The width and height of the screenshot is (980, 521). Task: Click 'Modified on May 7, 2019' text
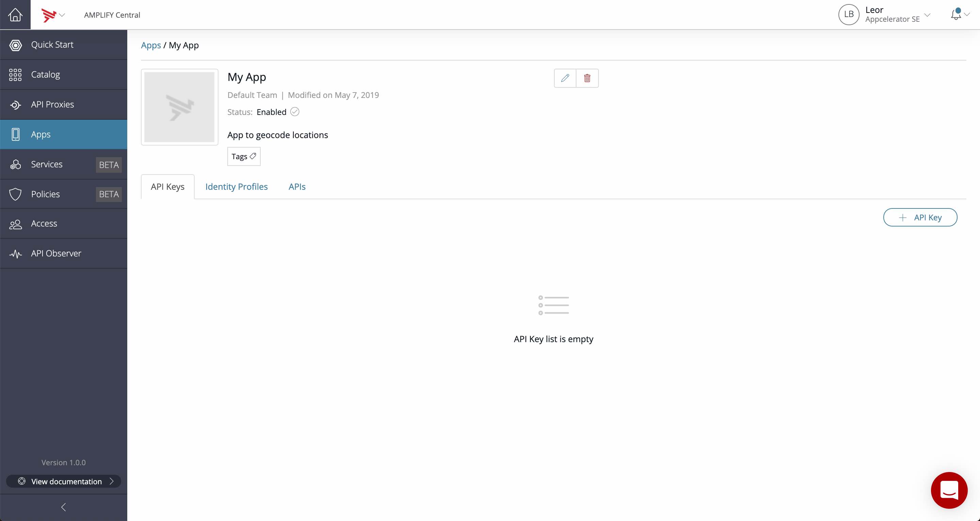(x=333, y=95)
